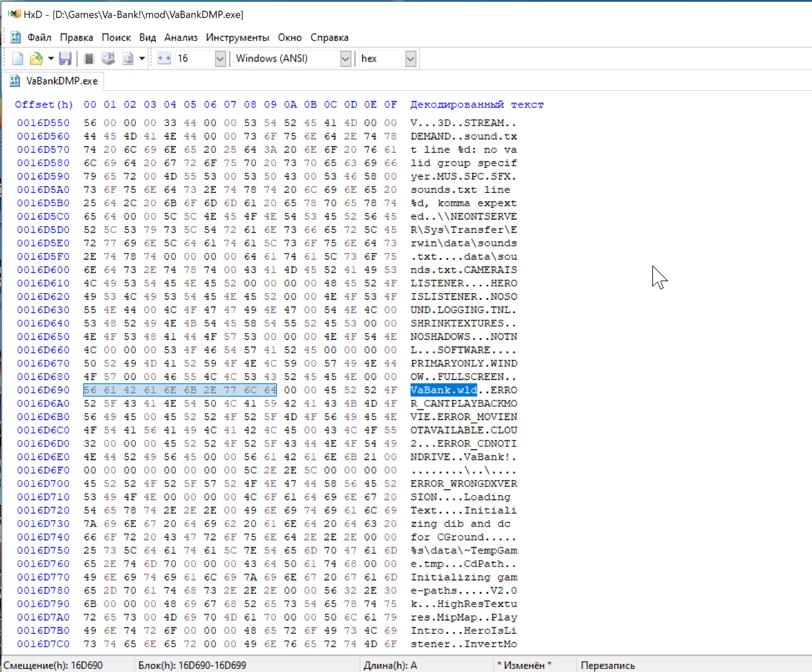Open the Анализ menu
Viewport: 812px width, 672px height.
tap(181, 38)
